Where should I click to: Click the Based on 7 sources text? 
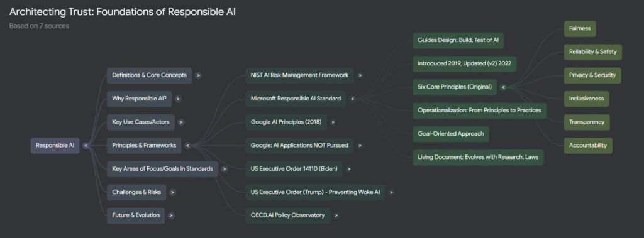point(39,26)
